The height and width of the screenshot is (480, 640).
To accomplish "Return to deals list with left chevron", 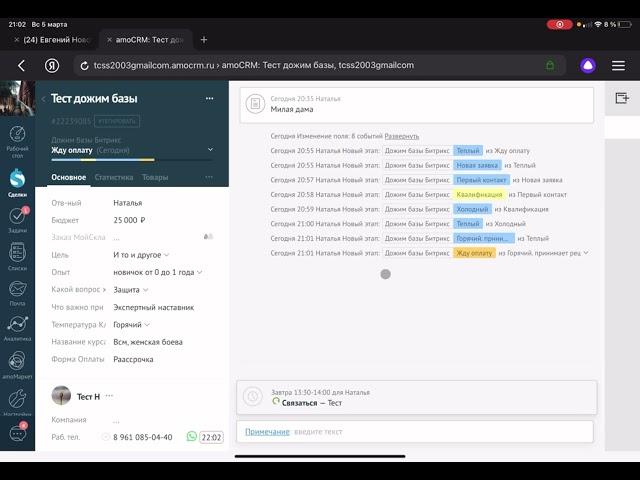I will tap(44, 99).
